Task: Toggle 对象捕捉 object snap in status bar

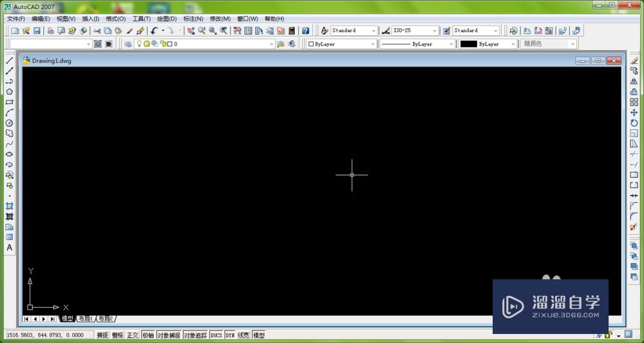Action: 169,335
